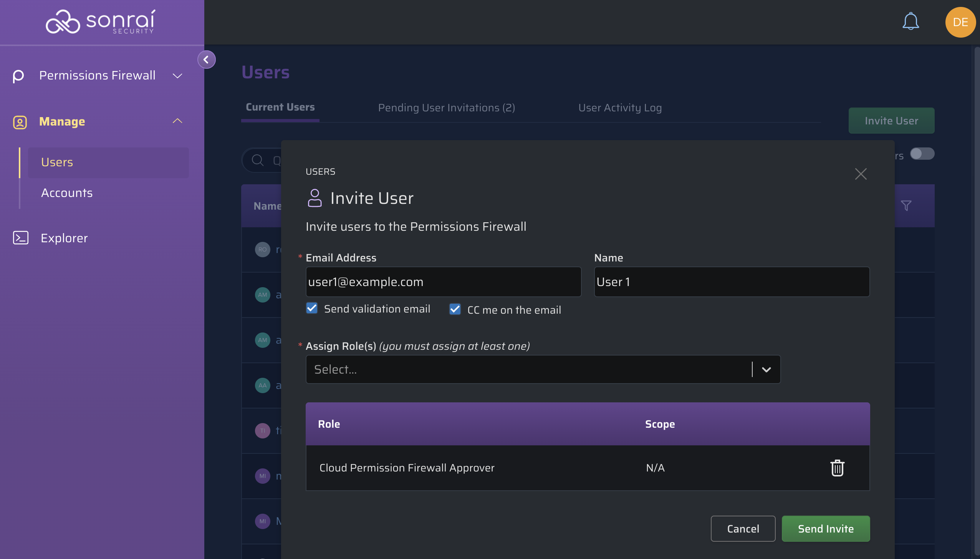Expand the Permissions Firewall menu chevron
980x559 pixels.
pyautogui.click(x=177, y=76)
